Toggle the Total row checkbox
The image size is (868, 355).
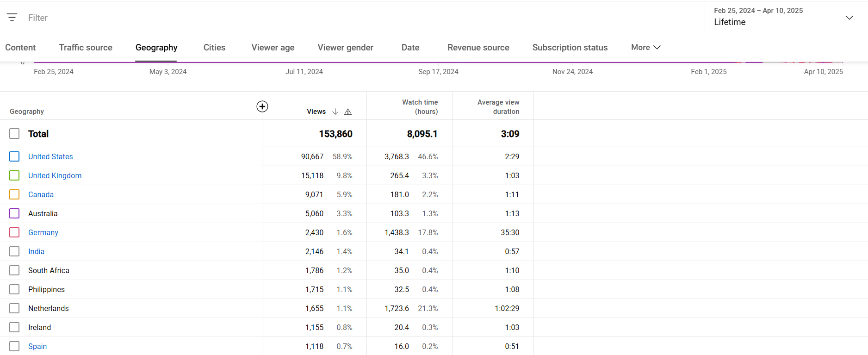tap(14, 134)
